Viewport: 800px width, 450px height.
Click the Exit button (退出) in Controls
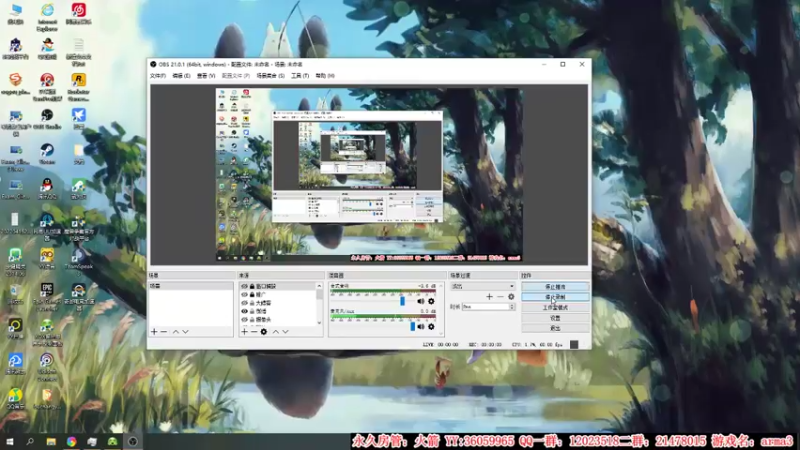[x=555, y=328]
